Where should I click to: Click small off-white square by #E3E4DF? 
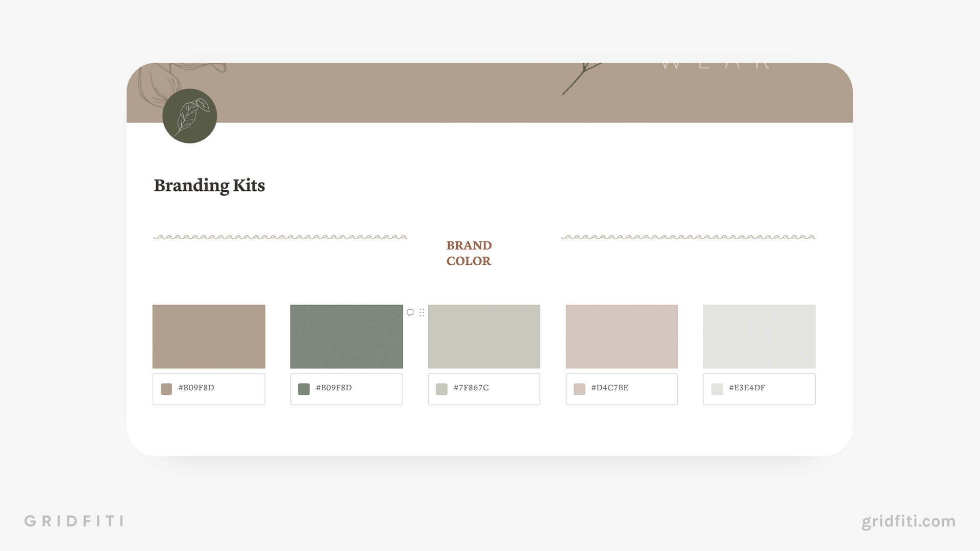point(717,389)
